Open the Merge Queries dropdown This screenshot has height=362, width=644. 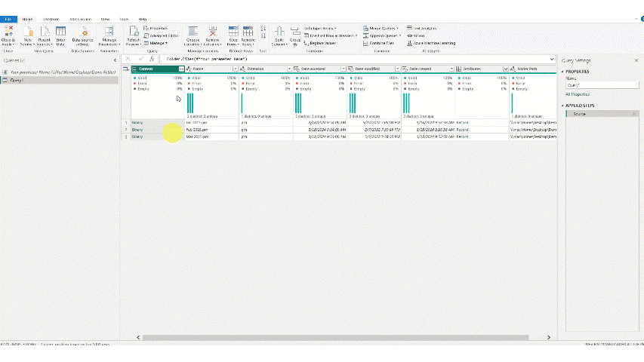[x=384, y=27]
